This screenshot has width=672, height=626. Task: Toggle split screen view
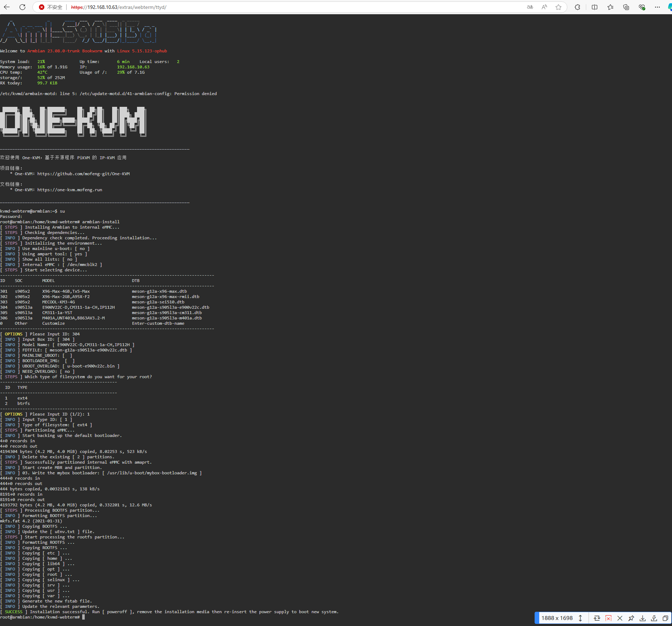click(594, 7)
